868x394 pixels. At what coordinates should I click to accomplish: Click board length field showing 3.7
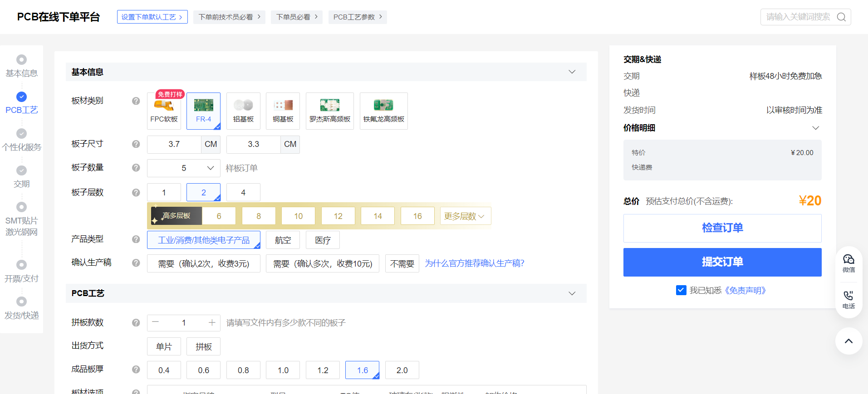(174, 144)
